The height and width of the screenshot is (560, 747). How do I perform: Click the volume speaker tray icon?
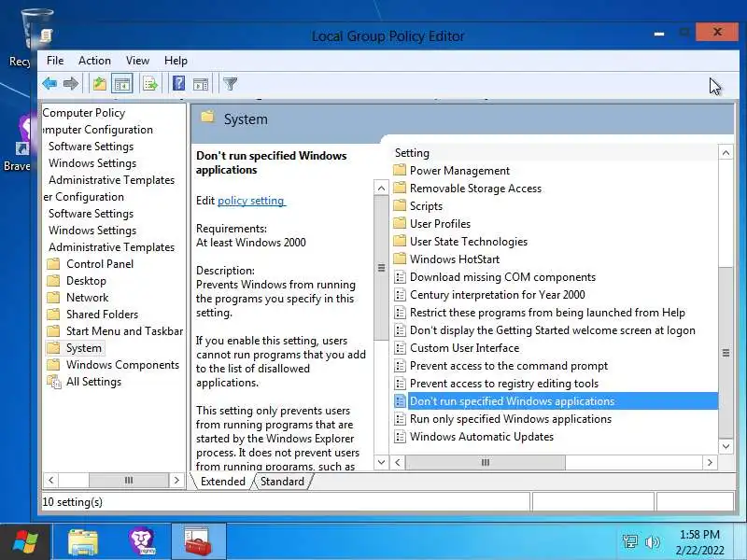(x=652, y=542)
